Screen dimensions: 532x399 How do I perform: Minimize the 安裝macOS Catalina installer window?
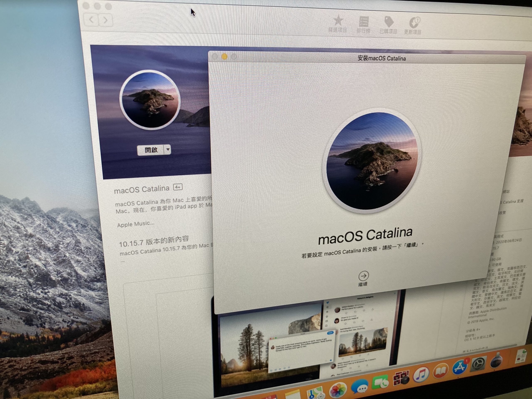(x=224, y=57)
